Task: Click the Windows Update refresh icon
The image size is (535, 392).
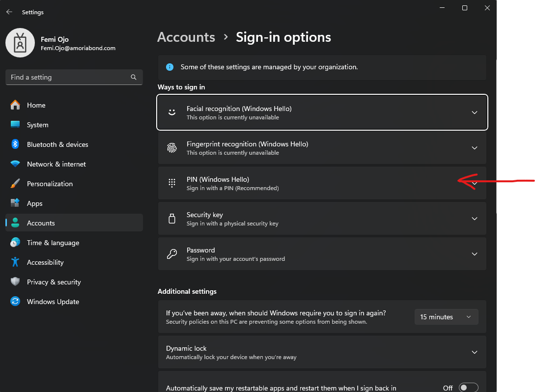Action: 15,301
